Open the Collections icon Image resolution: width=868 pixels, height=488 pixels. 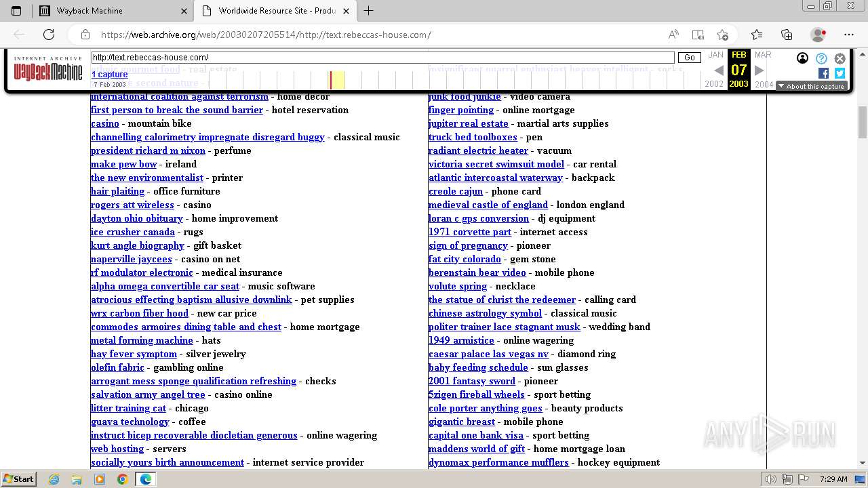(x=787, y=35)
